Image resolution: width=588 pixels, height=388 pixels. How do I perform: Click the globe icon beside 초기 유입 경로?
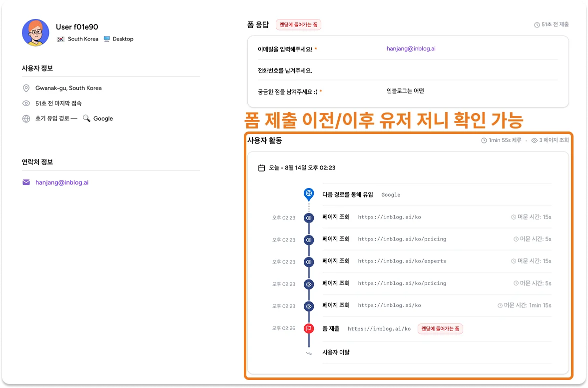[26, 118]
